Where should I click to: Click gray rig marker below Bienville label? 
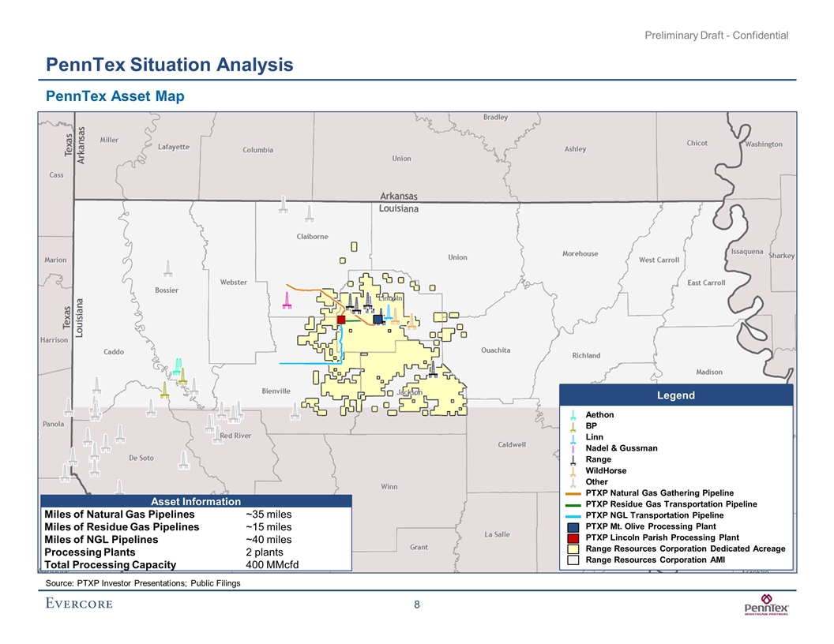tap(295, 410)
